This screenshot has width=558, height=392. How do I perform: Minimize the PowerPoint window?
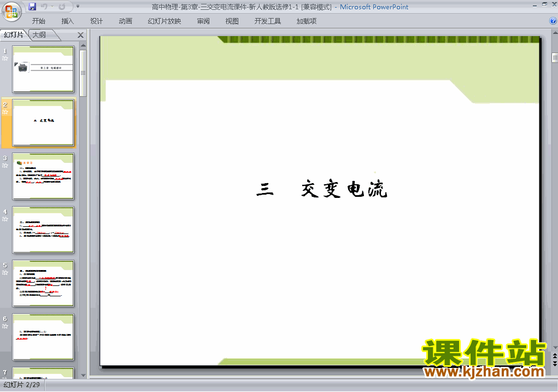pos(534,5)
